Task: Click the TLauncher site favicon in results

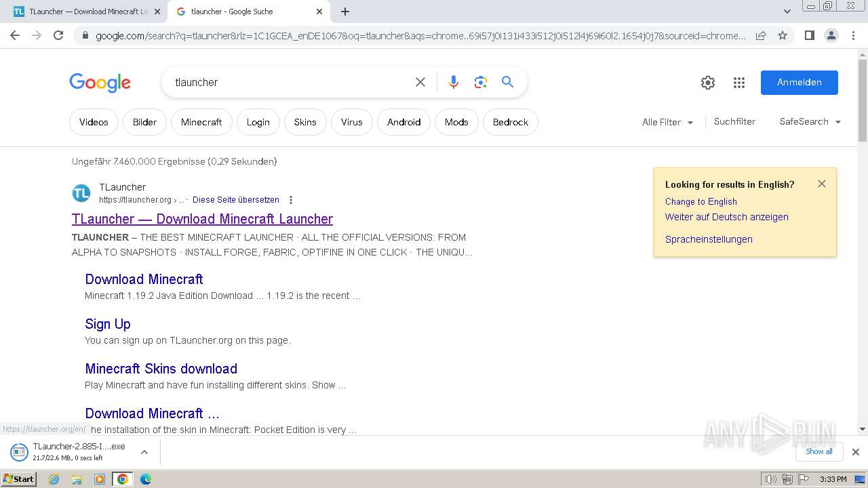Action: 81,193
